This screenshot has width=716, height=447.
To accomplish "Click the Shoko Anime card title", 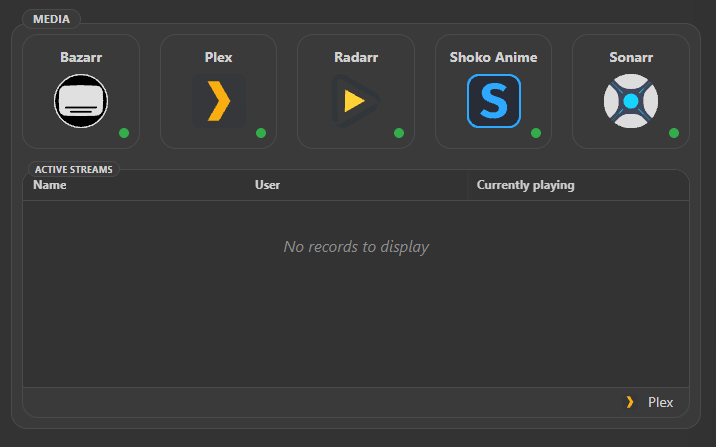I will tap(493, 58).
